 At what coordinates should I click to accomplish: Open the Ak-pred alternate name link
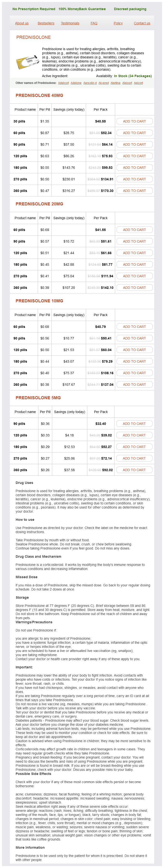pyautogui.click(x=103, y=83)
